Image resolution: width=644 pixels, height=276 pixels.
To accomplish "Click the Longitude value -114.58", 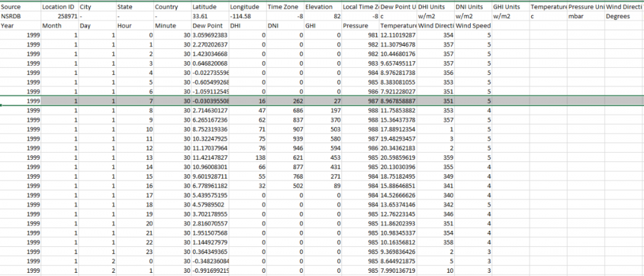I will pyautogui.click(x=247, y=16).
